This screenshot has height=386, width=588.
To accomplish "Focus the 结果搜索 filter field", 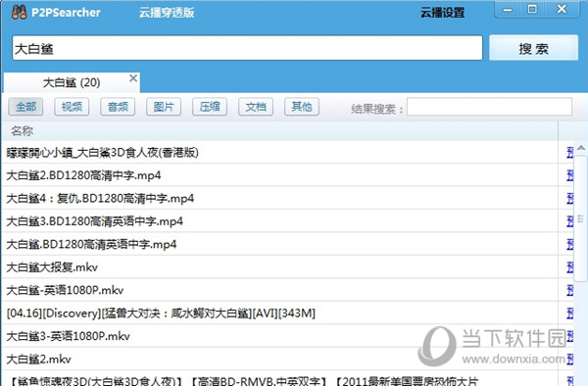I will click(x=489, y=107).
